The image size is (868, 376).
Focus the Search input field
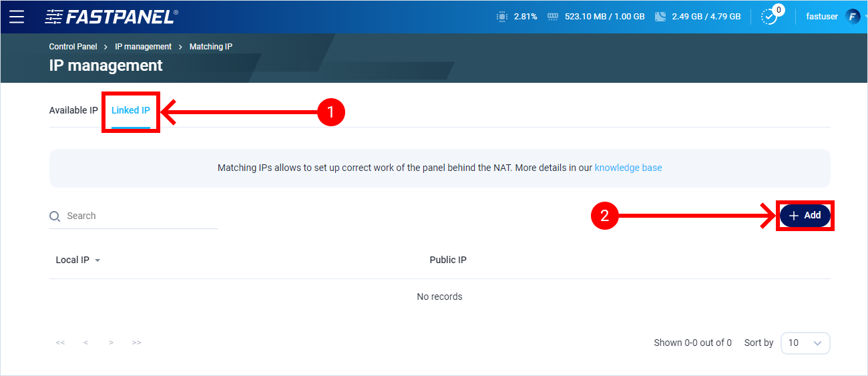coord(134,216)
